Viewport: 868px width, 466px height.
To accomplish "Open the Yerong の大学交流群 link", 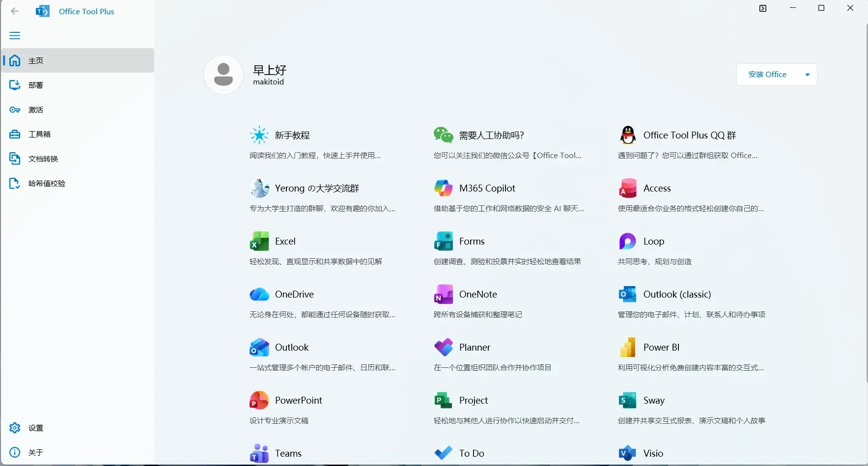I will coord(317,188).
